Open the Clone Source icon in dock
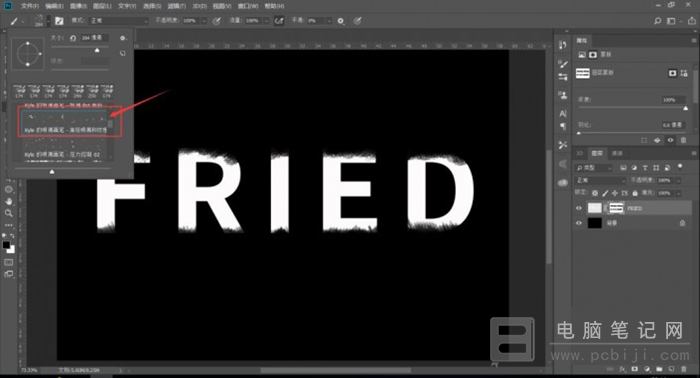This screenshot has width=700, height=378. pyautogui.click(x=562, y=95)
